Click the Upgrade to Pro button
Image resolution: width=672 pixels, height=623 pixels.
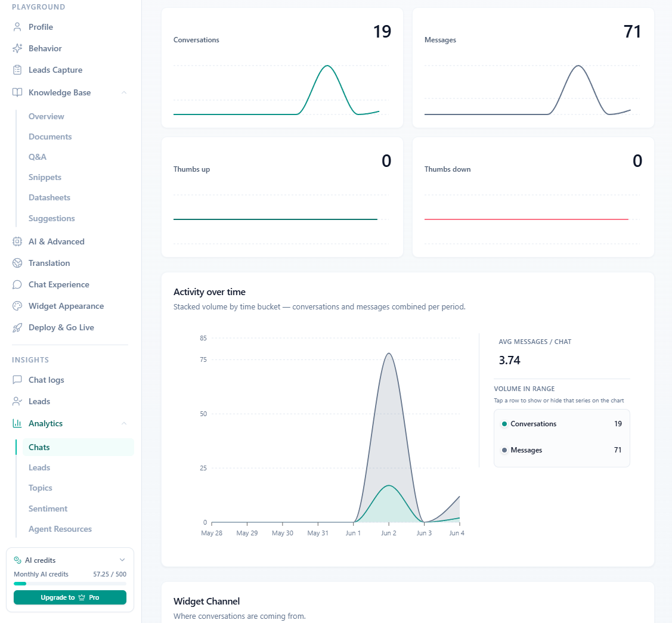coord(70,597)
